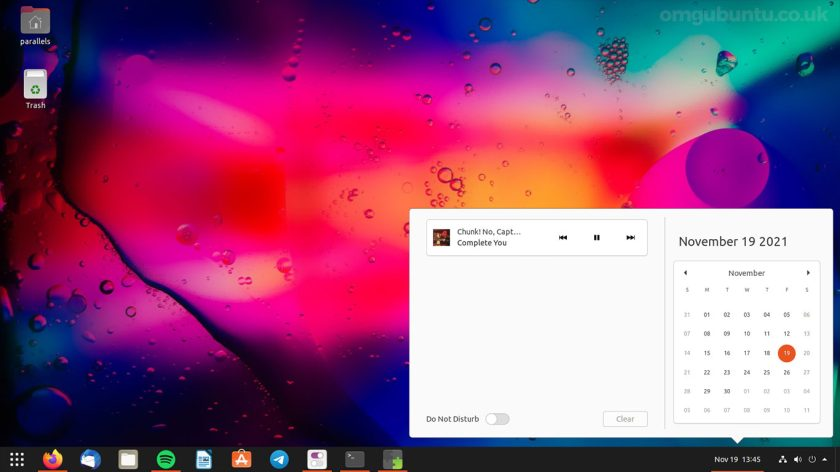Image resolution: width=840 pixels, height=472 pixels.
Task: Click the November 19 2021 date heading
Action: point(733,242)
